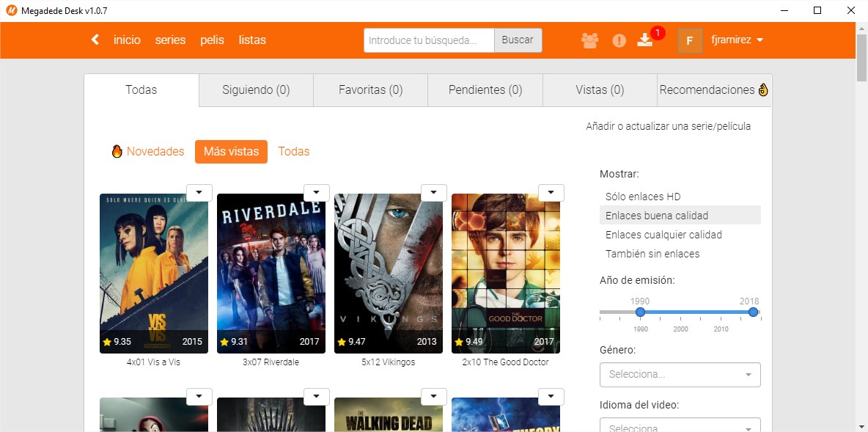Image resolution: width=868 pixels, height=432 pixels.
Task: Switch to the Favoritas (0) tab
Action: point(370,89)
